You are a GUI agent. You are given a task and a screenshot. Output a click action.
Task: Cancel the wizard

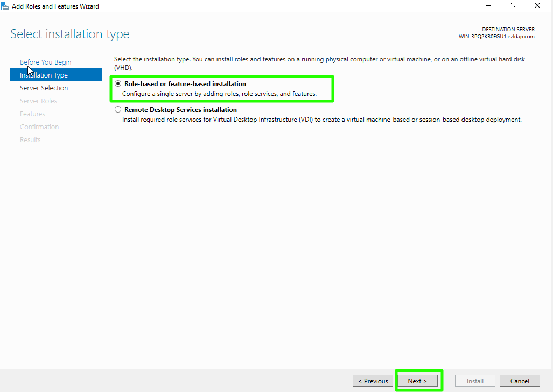[520, 381]
